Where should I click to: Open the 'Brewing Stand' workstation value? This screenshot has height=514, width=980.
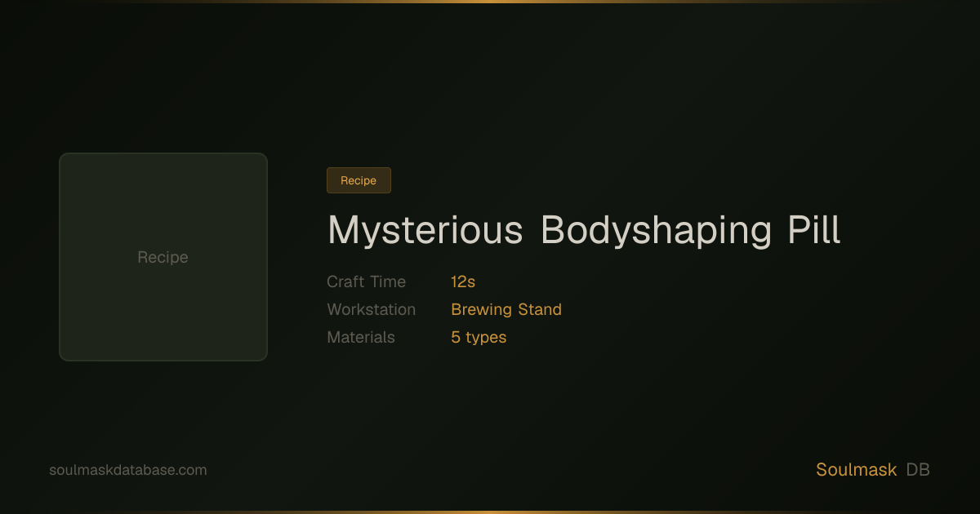[x=506, y=309]
